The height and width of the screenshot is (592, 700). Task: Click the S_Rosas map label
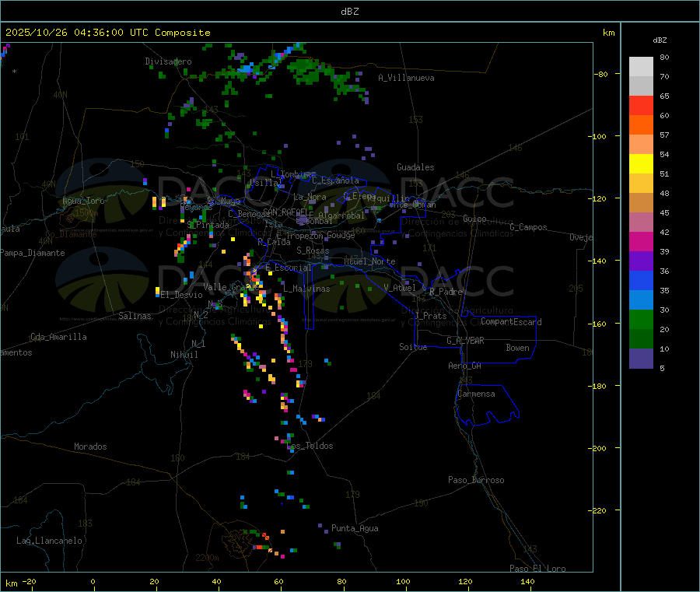313,250
